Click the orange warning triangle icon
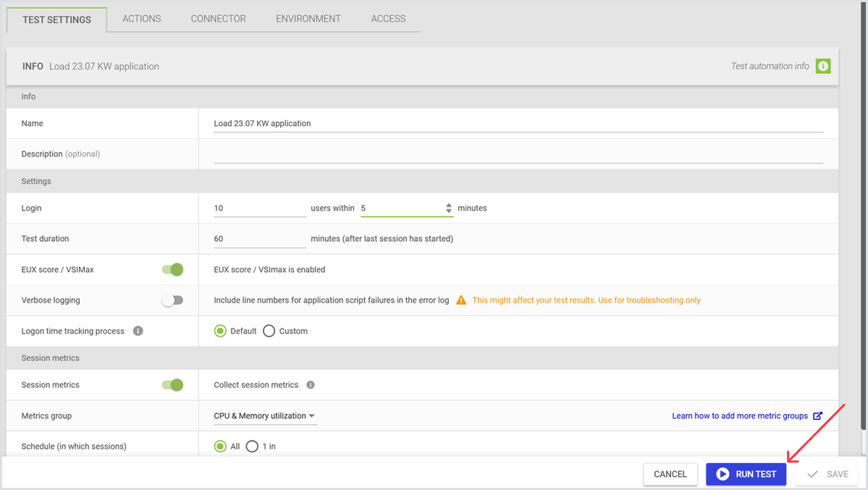 coord(461,300)
